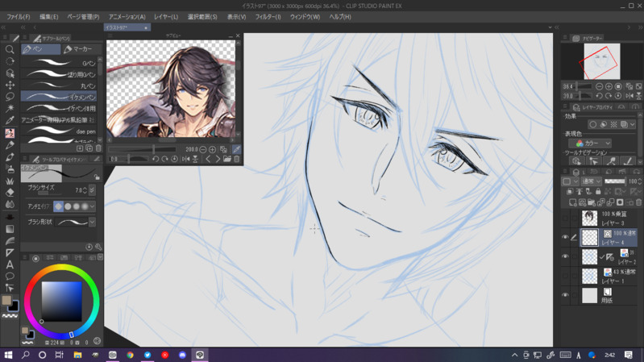Select the Balloon tool
This screenshot has width=644, height=362.
(10, 276)
